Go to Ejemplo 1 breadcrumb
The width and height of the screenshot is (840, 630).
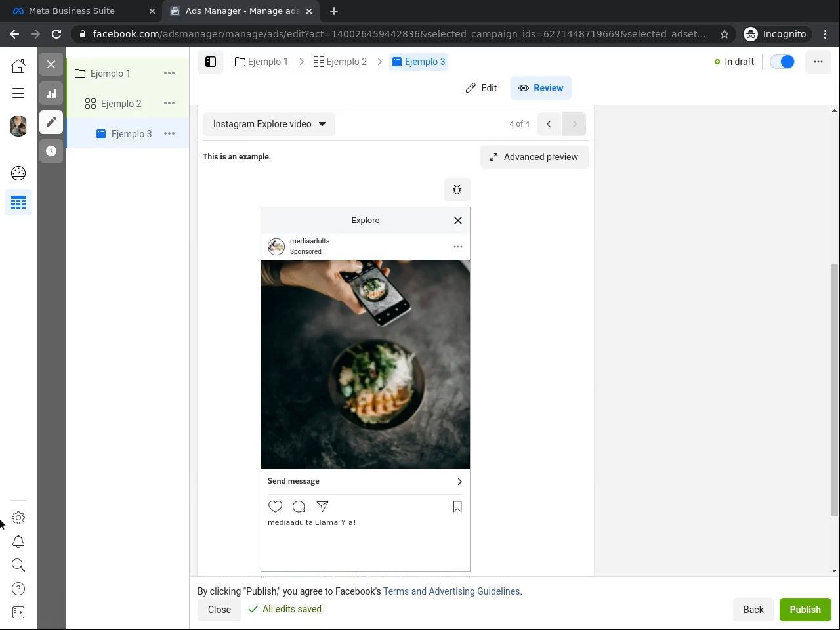(x=261, y=62)
